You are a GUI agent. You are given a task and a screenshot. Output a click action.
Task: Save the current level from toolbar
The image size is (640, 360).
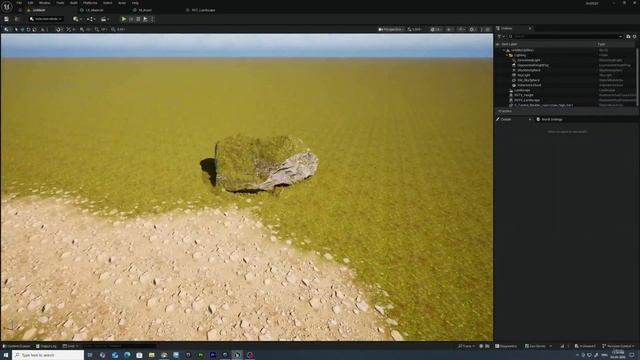6,19
